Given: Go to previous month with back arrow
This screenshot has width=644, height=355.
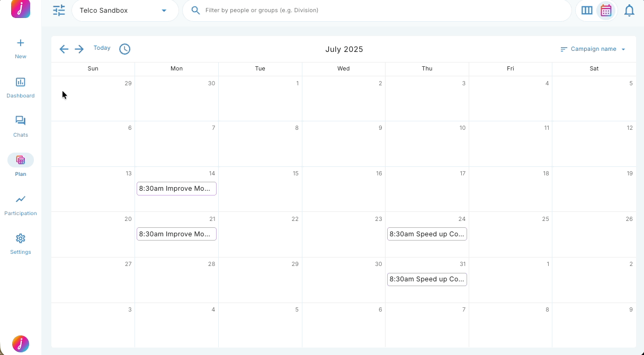Looking at the screenshot, I should (64, 49).
